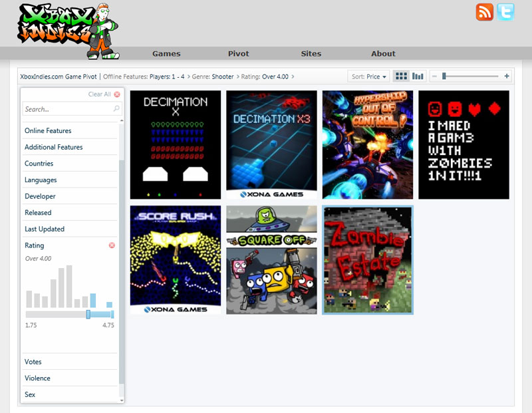Screen dimensions: 532x413
Task: Open the Sites menu
Action: 311,54
